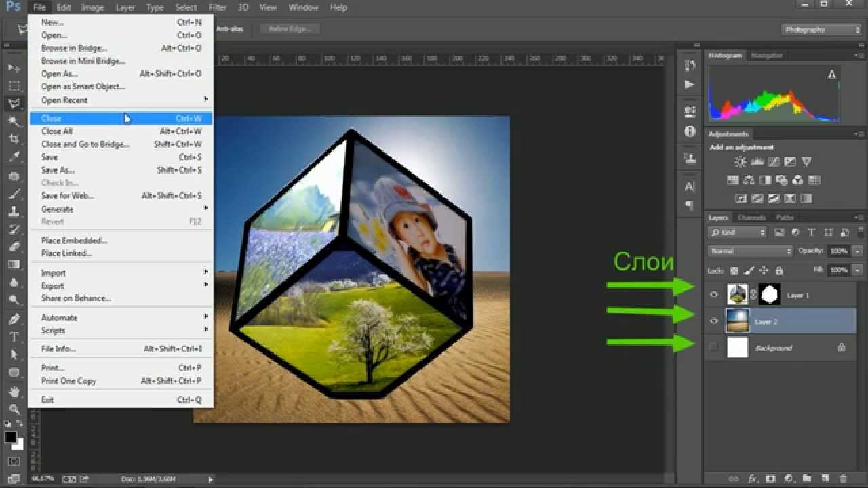Open the layer style fx menu
This screenshot has width=868, height=488.
(752, 479)
